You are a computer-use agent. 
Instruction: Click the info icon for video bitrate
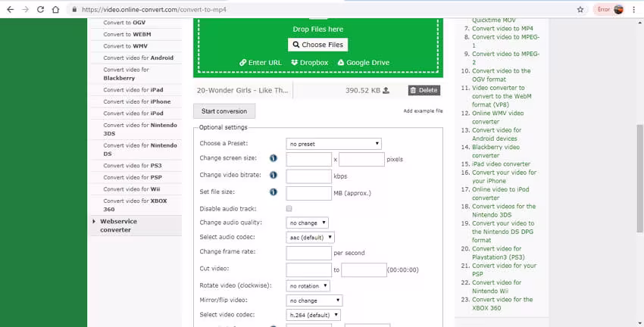(273, 175)
